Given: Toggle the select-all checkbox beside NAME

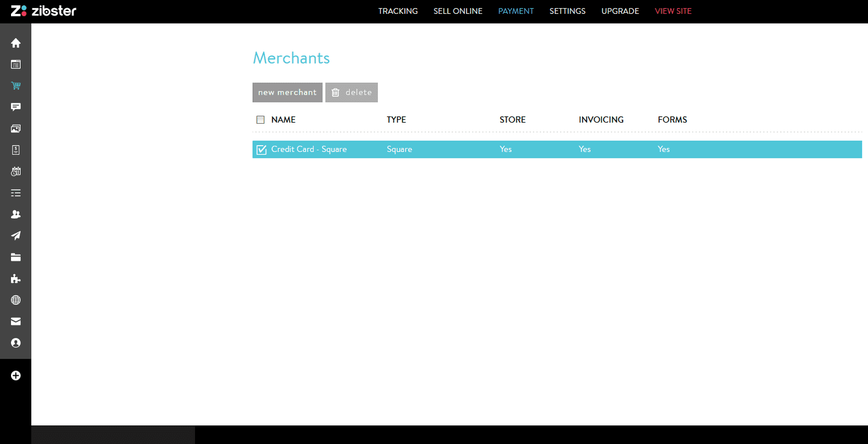Looking at the screenshot, I should [260, 120].
